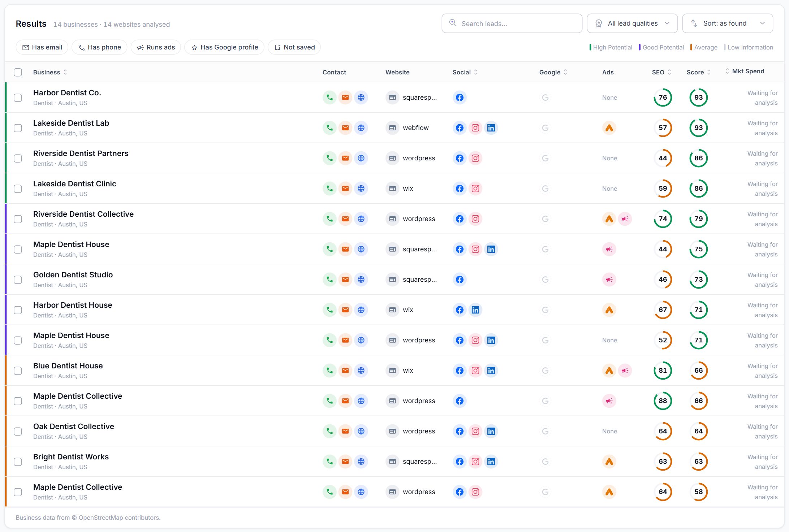Click the Google ads icon for Harbor Dentist House
Viewport: 789px width, 532px height.
(x=609, y=310)
